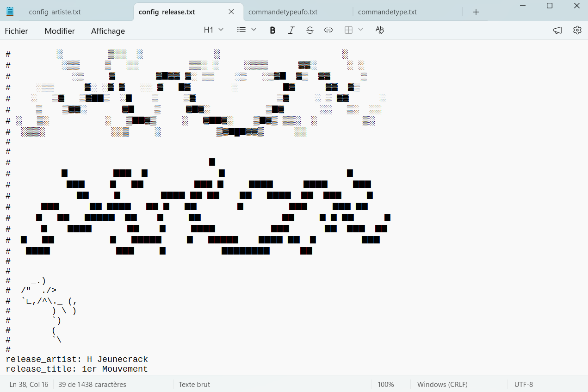588x392 pixels.
Task: Apply strikethrough formatting
Action: click(x=309, y=30)
